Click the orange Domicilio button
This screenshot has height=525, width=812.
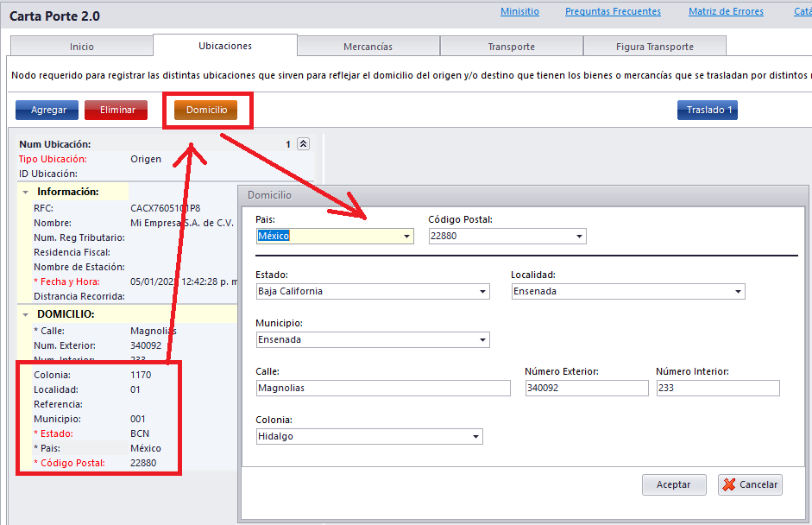206,111
